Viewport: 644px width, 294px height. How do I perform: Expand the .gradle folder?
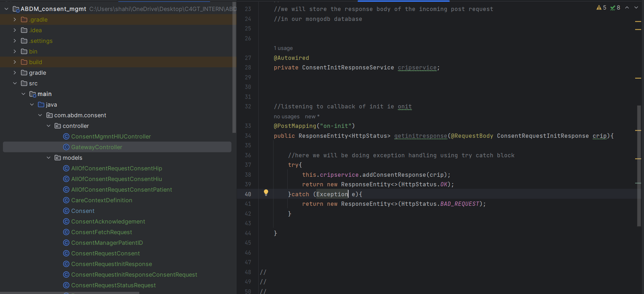point(15,19)
